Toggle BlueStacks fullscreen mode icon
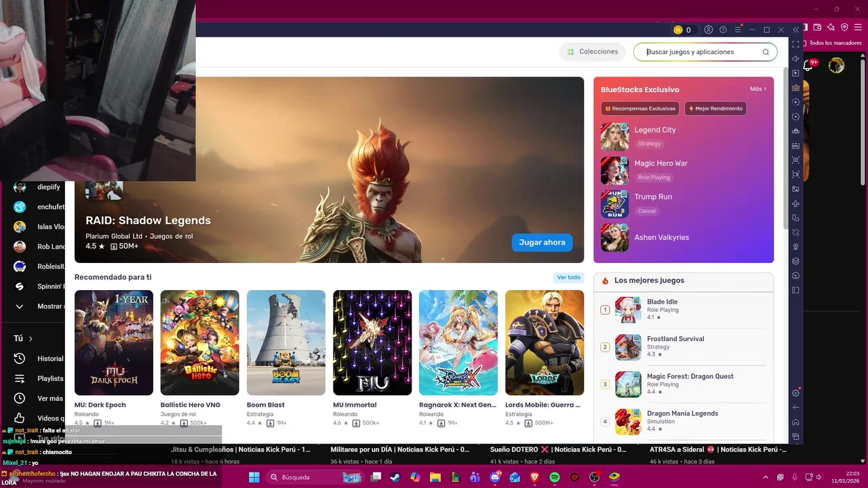 tap(796, 45)
